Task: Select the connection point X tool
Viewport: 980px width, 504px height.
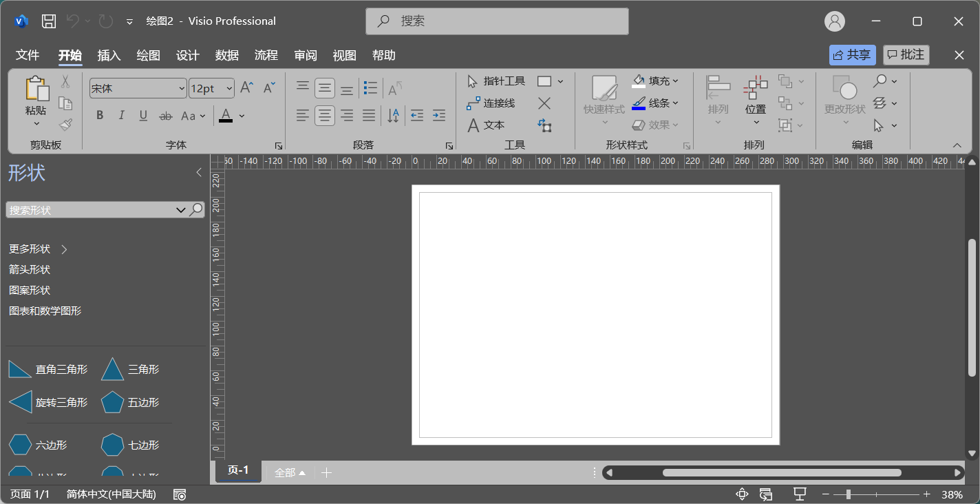Action: coord(544,103)
